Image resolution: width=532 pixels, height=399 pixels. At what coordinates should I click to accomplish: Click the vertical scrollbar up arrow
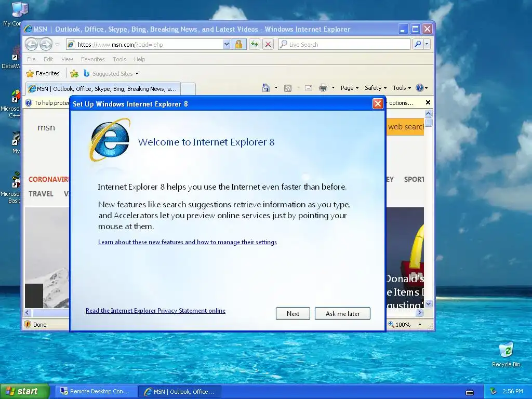(x=428, y=114)
